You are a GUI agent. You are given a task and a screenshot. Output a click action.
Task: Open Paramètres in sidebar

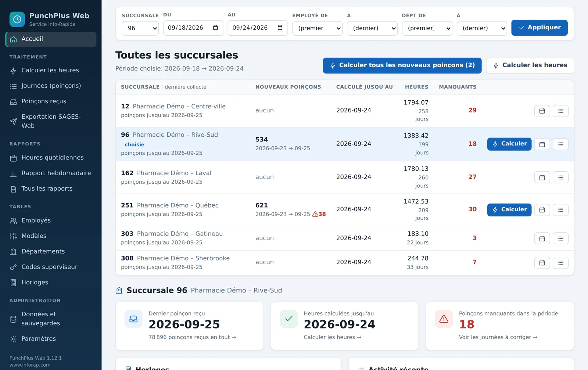tap(51, 339)
